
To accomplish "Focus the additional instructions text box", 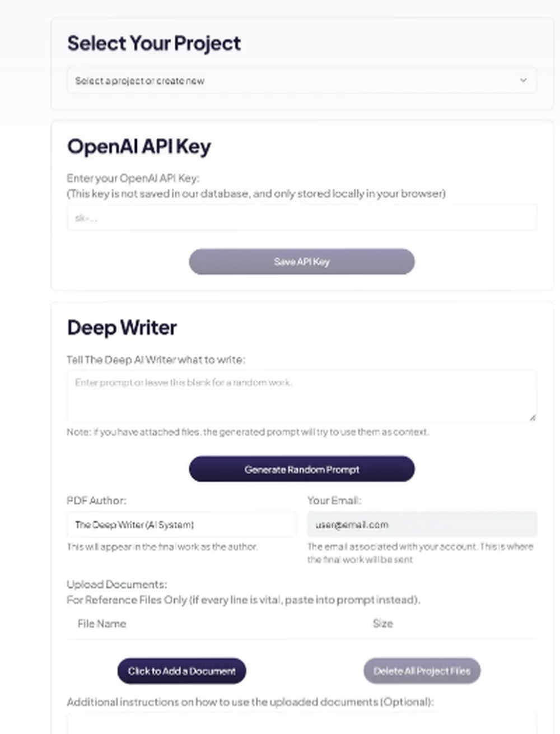I will (301, 723).
